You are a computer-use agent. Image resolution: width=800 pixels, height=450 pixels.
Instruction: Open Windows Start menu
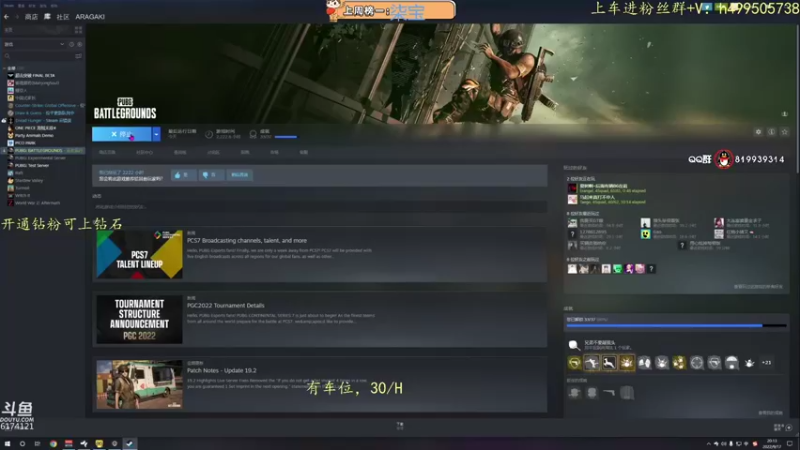pos(7,444)
